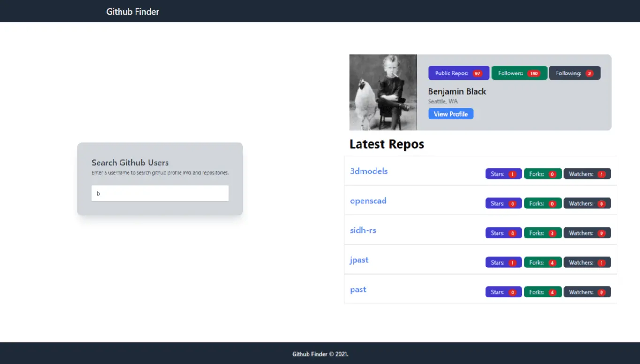Click the Followers count badge
This screenshot has height=364, width=640.
[x=519, y=73]
